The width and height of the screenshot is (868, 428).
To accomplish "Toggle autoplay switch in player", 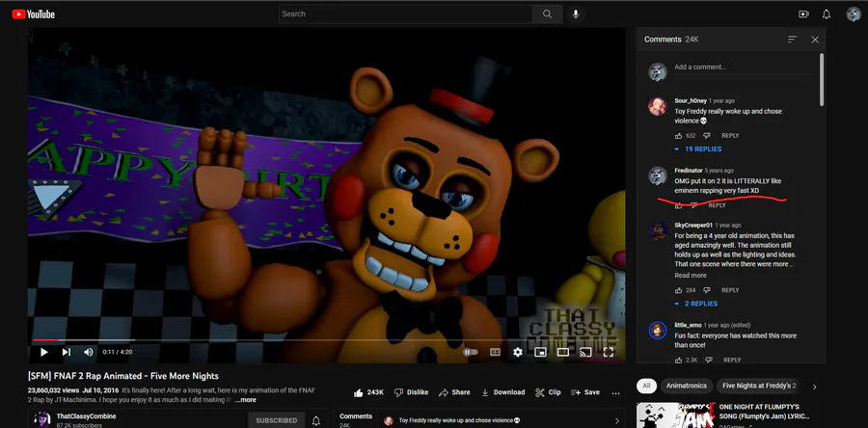I will tap(470, 352).
